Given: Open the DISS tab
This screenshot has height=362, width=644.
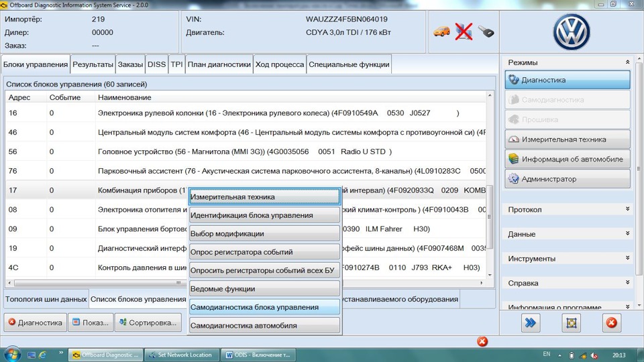Looking at the screenshot, I should (156, 64).
